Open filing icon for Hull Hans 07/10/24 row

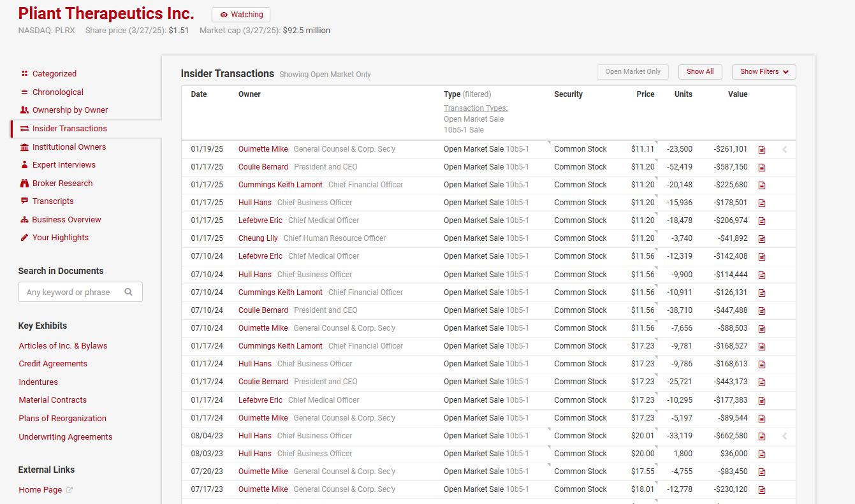click(762, 275)
